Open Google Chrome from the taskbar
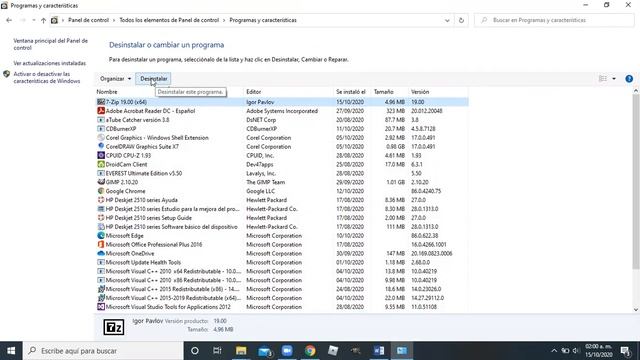Screen dimensions: 640x360 310,351
